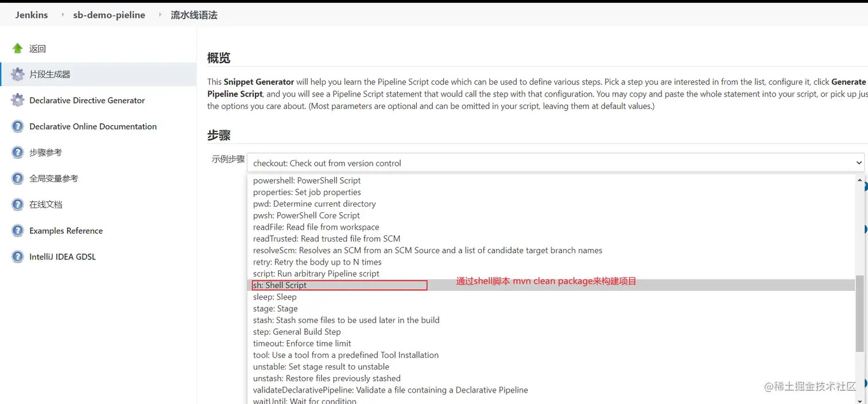
Task: Click the green up-arrow 返回 icon
Action: (x=18, y=48)
